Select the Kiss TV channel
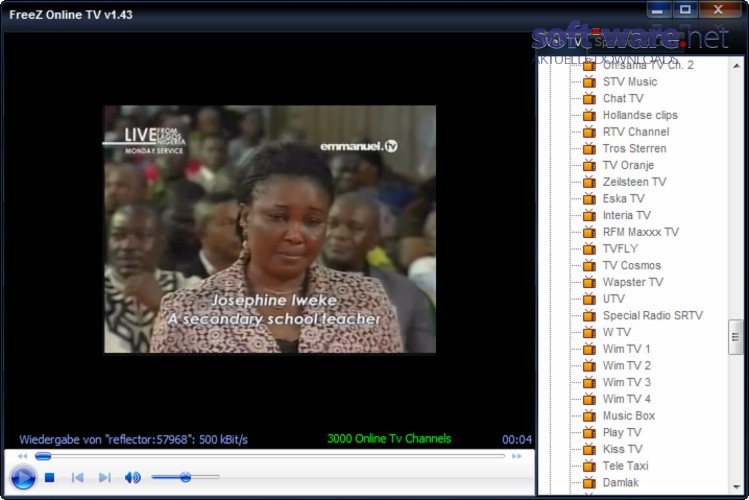Screen dimensions: 749x500 click(x=622, y=449)
